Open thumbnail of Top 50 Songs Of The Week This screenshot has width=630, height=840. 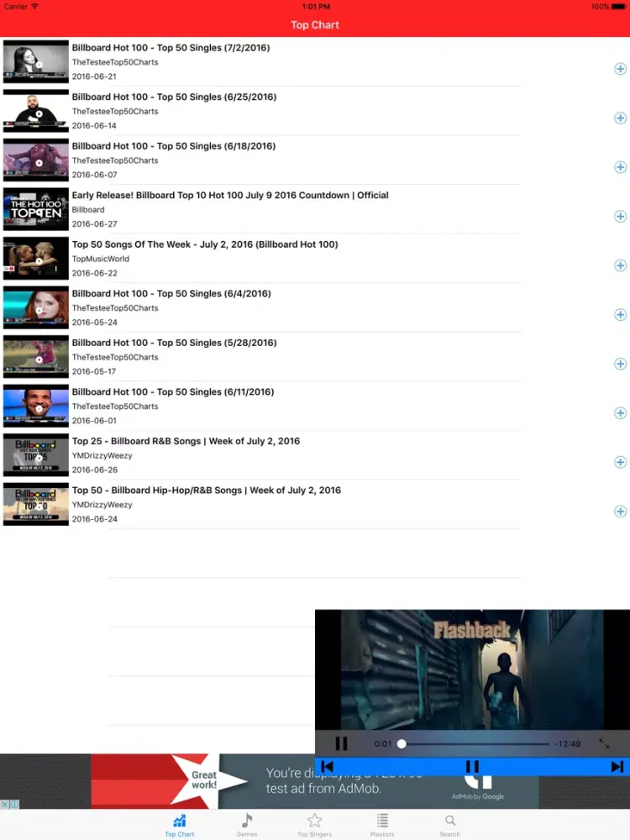pyautogui.click(x=36, y=258)
